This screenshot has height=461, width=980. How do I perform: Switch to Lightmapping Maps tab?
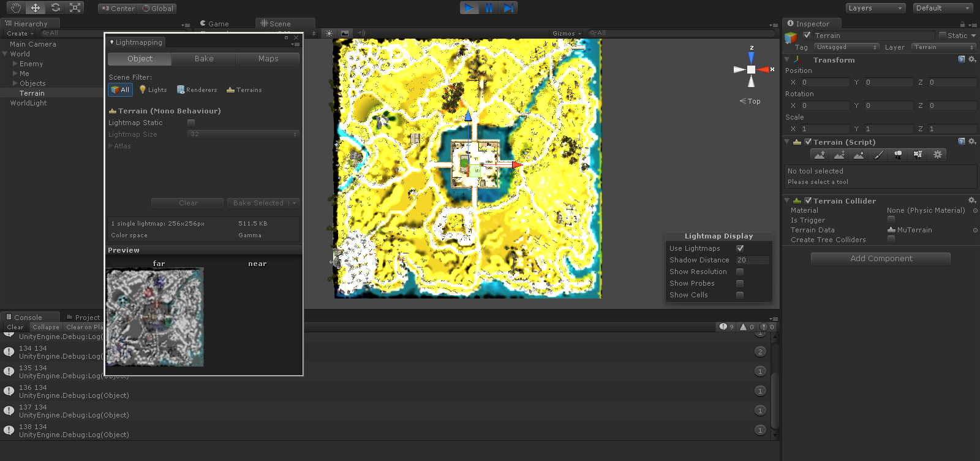click(x=268, y=59)
